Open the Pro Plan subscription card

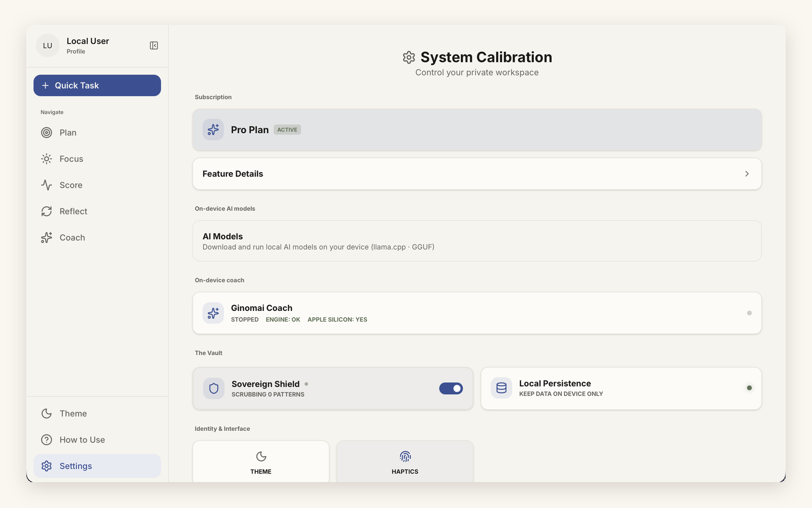point(477,130)
